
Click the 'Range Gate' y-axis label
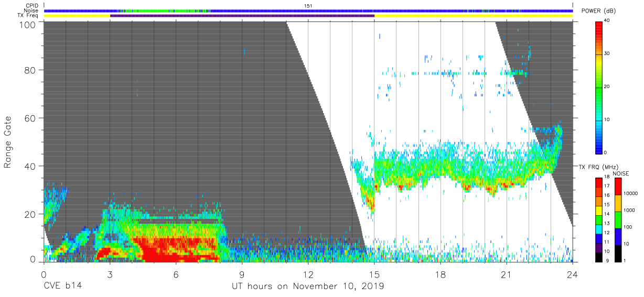(8, 142)
